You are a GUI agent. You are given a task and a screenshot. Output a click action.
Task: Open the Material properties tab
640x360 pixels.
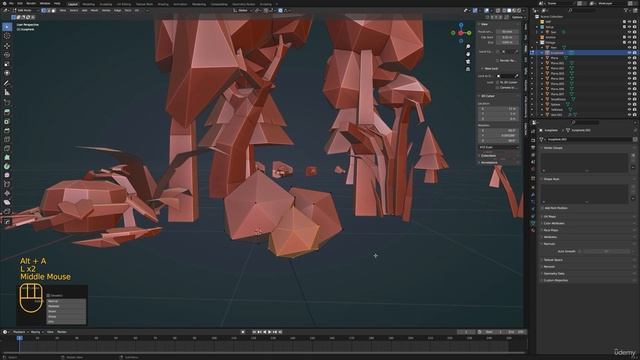point(533,230)
